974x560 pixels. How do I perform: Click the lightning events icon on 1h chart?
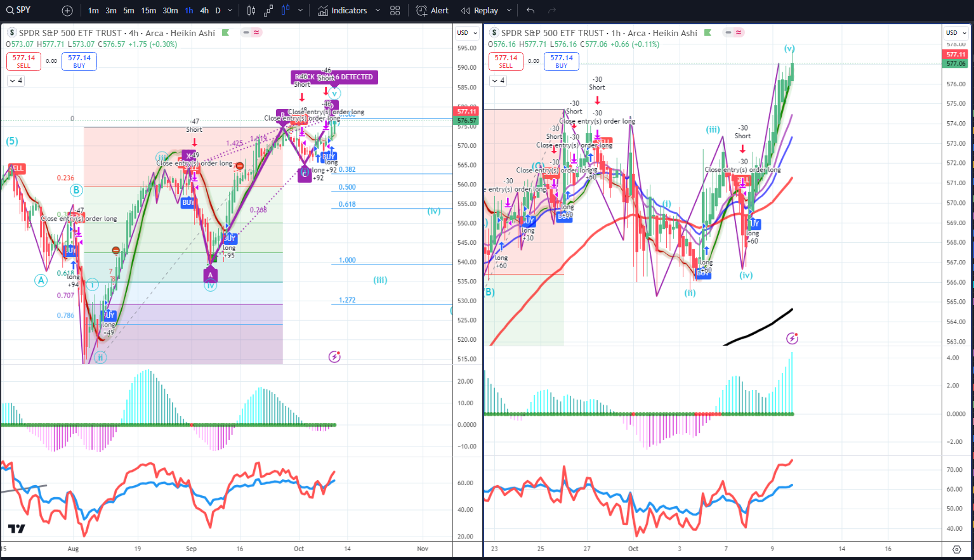[x=792, y=338]
